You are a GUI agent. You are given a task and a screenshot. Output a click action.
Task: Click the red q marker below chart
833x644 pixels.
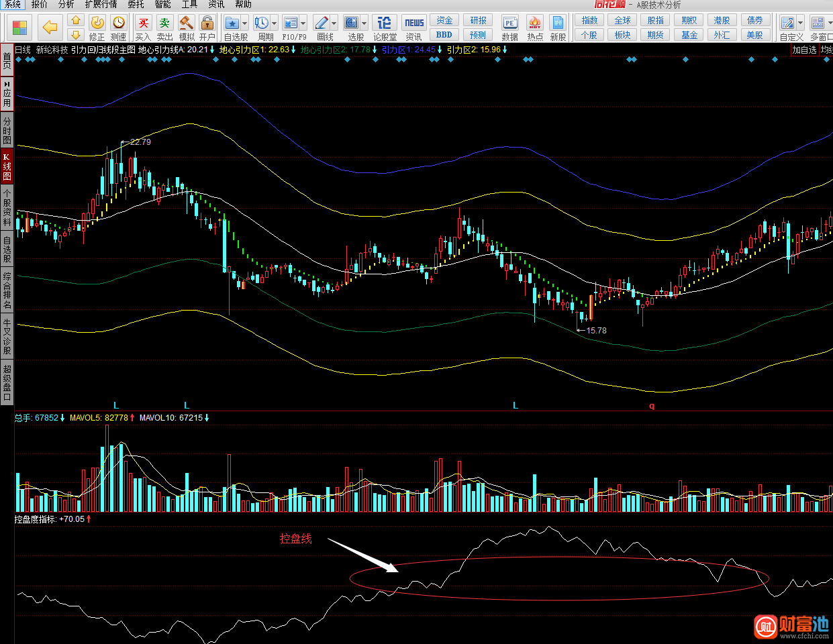[652, 406]
